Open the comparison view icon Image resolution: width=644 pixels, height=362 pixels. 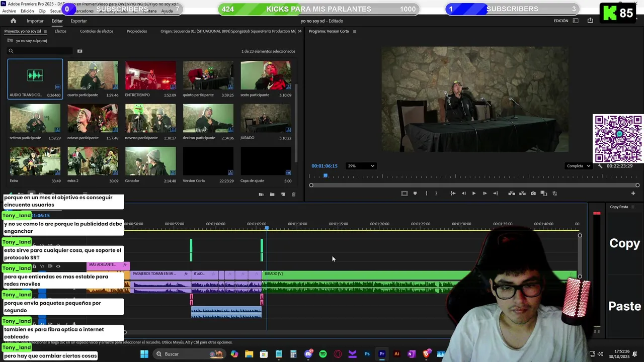click(x=544, y=193)
